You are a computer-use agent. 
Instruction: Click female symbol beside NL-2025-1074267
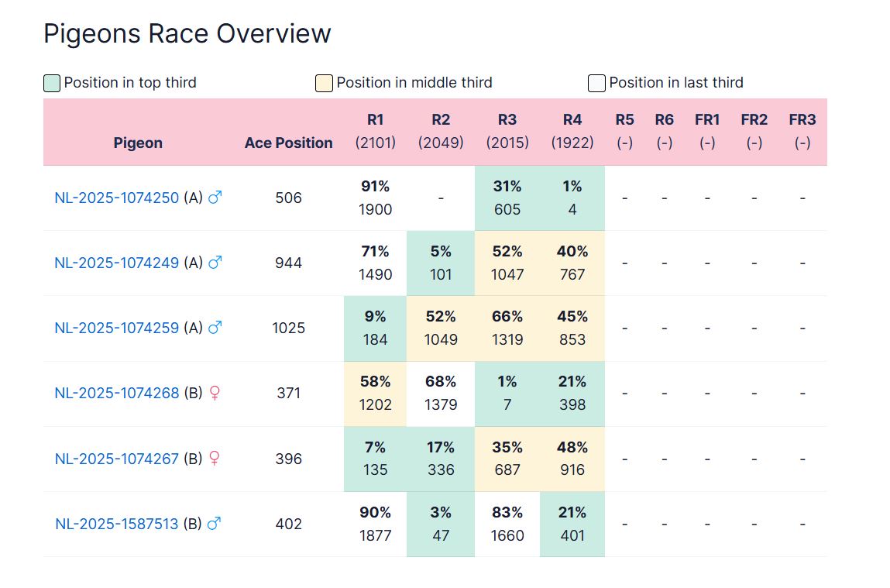click(x=215, y=458)
